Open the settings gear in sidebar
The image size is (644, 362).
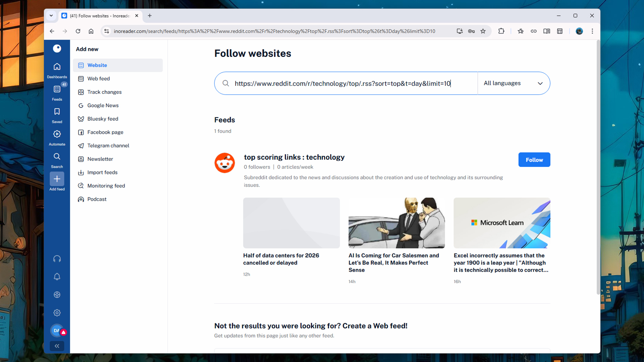tap(57, 313)
